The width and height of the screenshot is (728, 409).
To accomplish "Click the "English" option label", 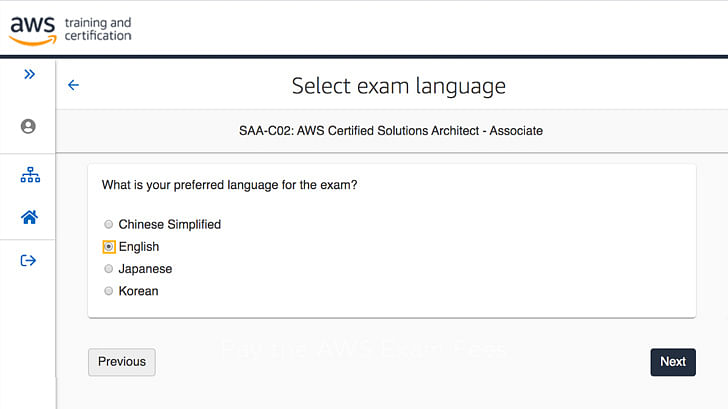I will pyautogui.click(x=138, y=247).
